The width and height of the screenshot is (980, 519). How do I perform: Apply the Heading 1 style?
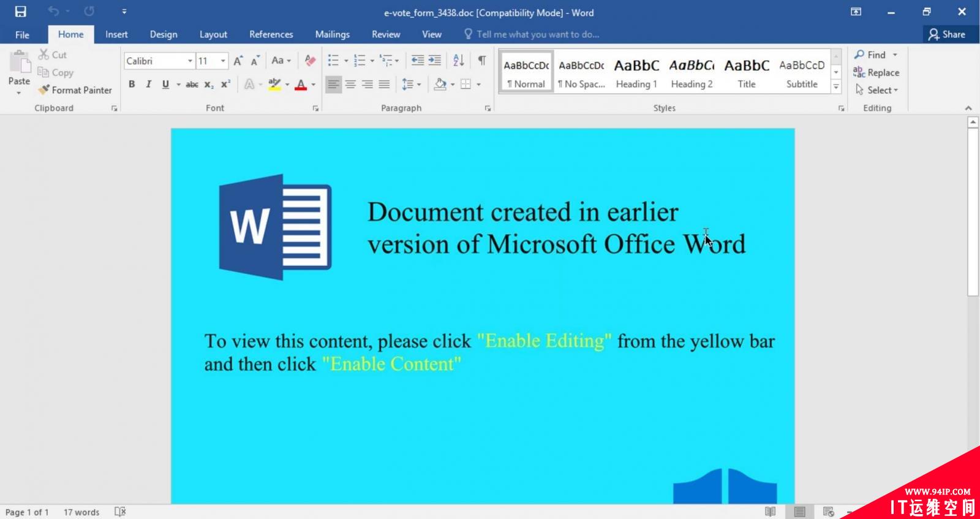pyautogui.click(x=636, y=73)
